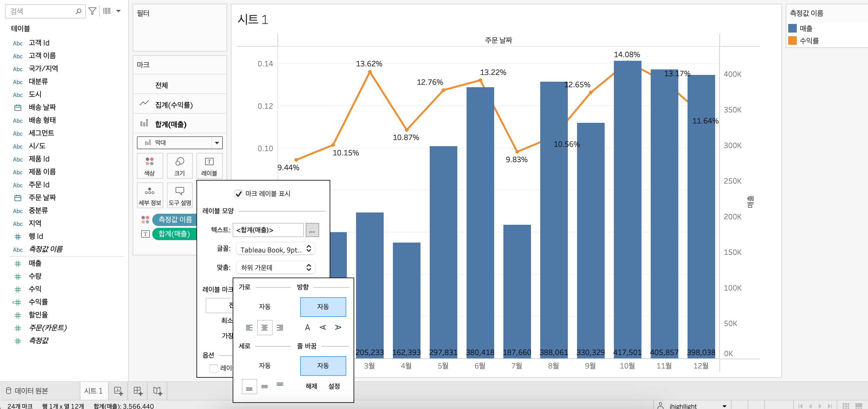Click the 크기 (Size) marks card button
868x409 pixels.
(x=179, y=166)
